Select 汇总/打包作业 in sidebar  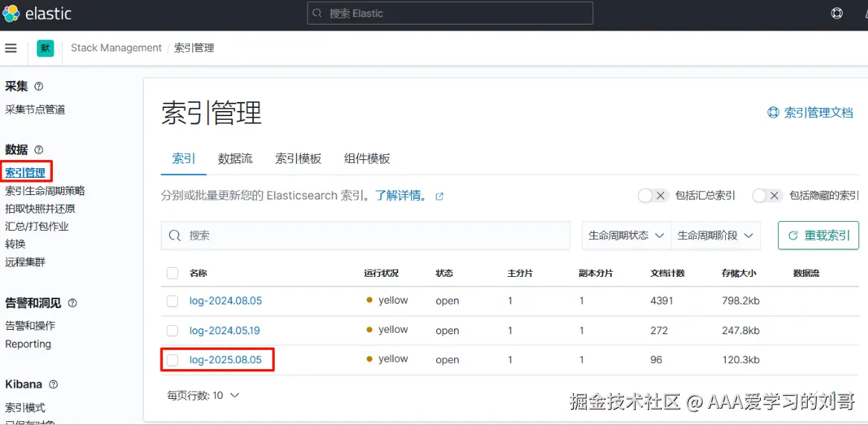[x=36, y=226]
